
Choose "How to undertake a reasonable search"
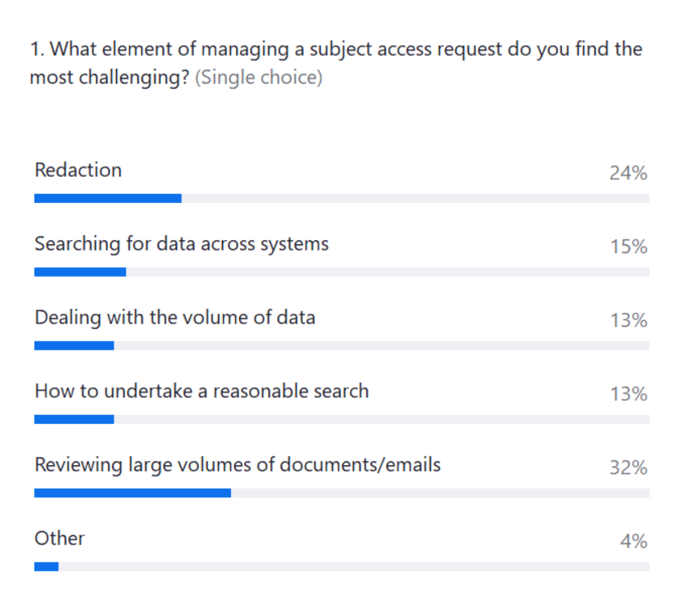tap(202, 391)
